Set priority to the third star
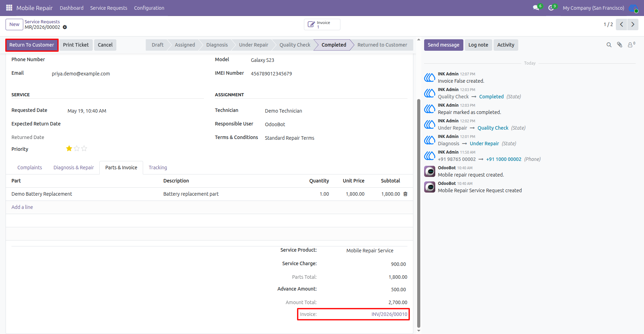The height and width of the screenshot is (334, 644). (84, 148)
